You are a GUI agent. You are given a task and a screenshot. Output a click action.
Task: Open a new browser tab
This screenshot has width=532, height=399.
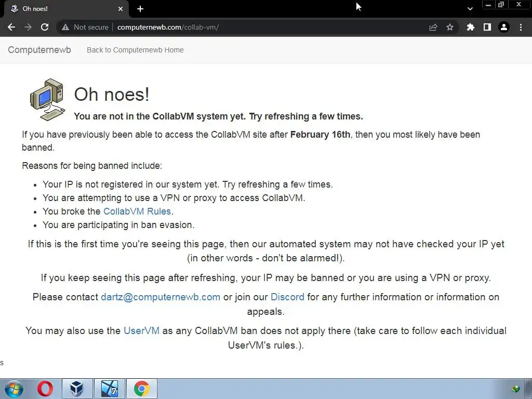click(140, 9)
